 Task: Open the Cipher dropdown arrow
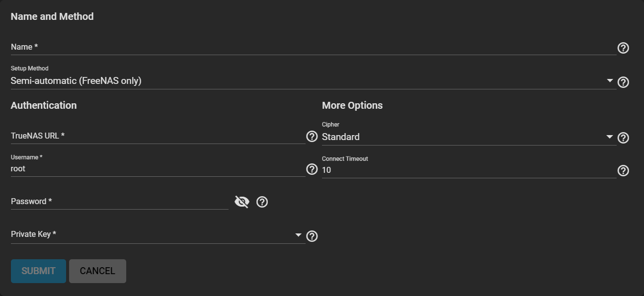pos(610,137)
